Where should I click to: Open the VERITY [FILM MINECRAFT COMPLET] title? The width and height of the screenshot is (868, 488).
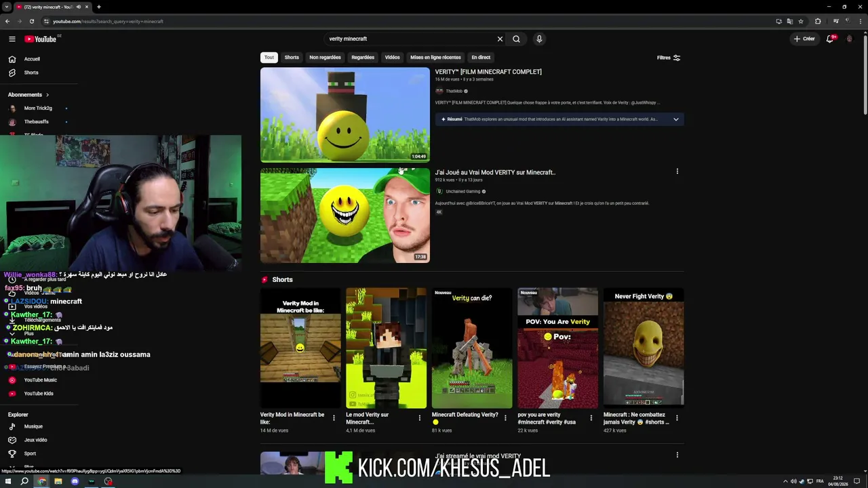coord(488,72)
